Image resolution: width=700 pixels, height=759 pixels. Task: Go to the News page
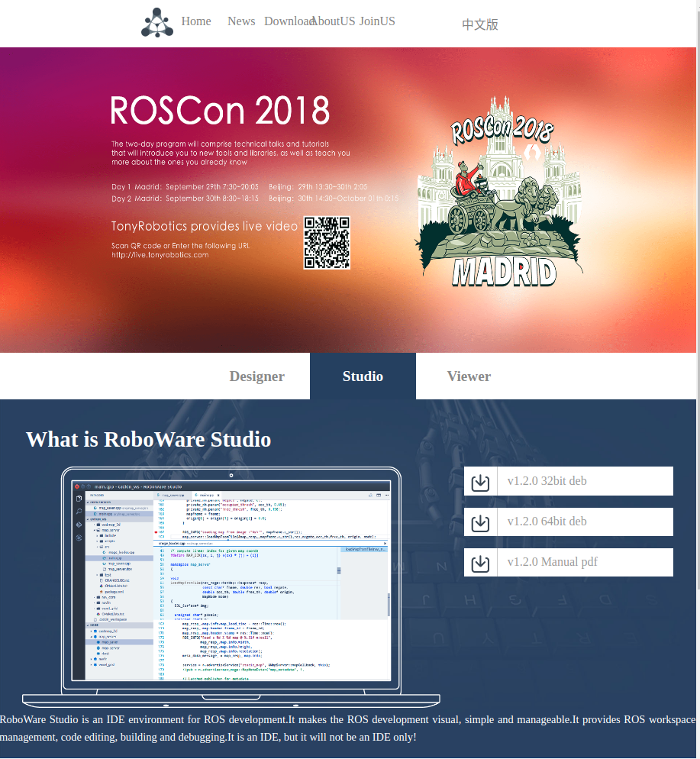(241, 21)
